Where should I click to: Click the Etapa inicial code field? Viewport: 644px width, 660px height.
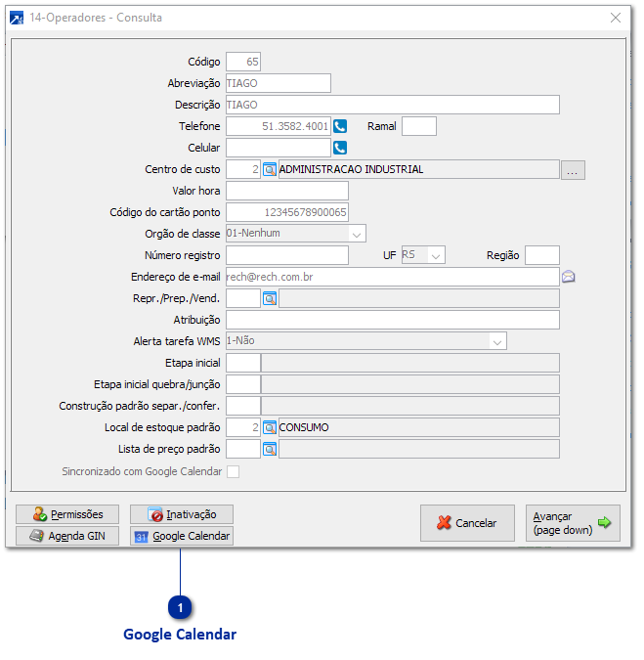243,364
